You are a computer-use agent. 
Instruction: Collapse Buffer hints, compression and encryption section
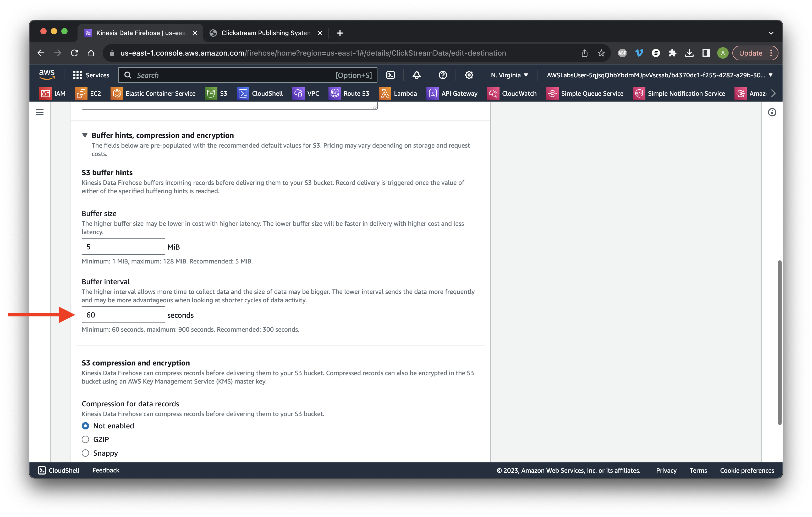coord(85,135)
